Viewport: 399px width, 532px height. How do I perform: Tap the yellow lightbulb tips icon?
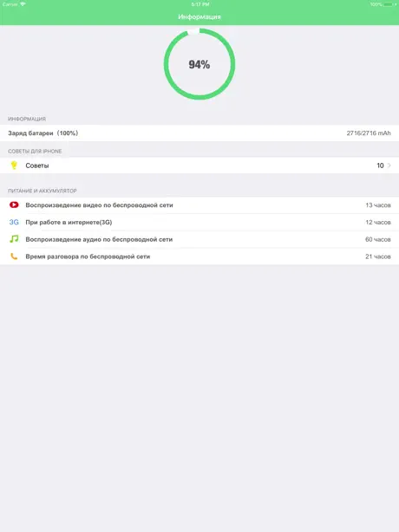click(x=14, y=165)
